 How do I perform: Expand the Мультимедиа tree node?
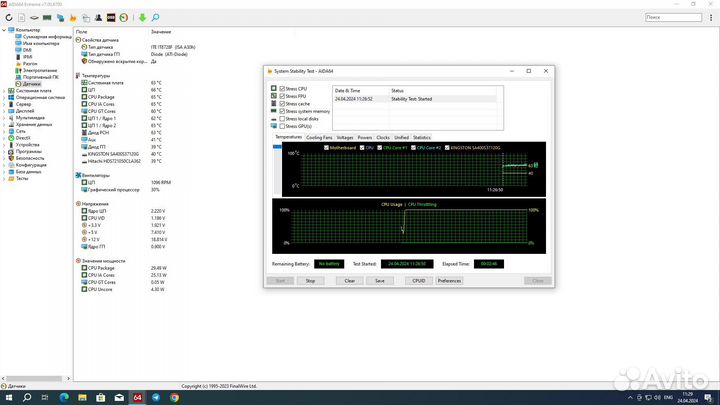[x=4, y=118]
